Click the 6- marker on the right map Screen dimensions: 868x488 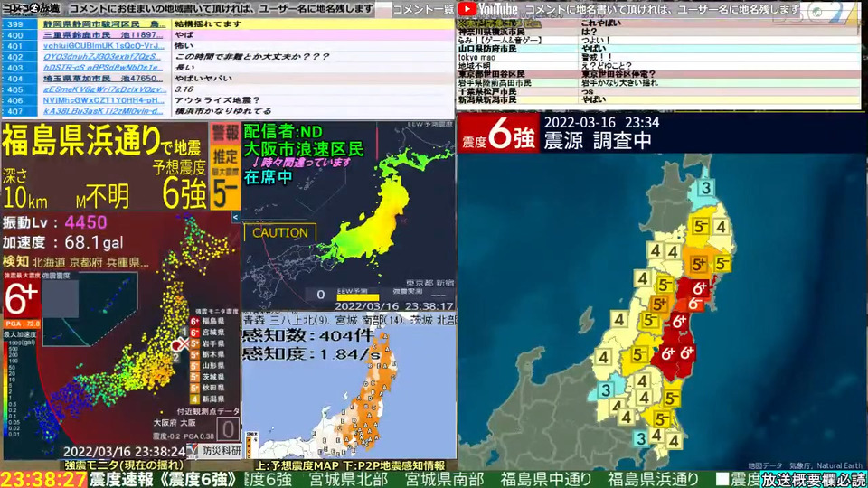pyautogui.click(x=695, y=304)
